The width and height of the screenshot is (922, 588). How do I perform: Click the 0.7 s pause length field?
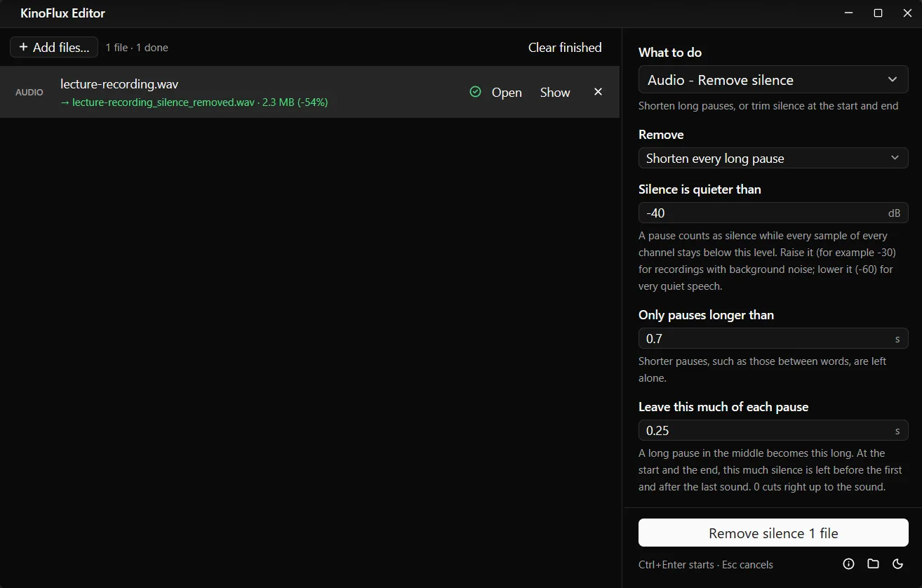tap(773, 338)
